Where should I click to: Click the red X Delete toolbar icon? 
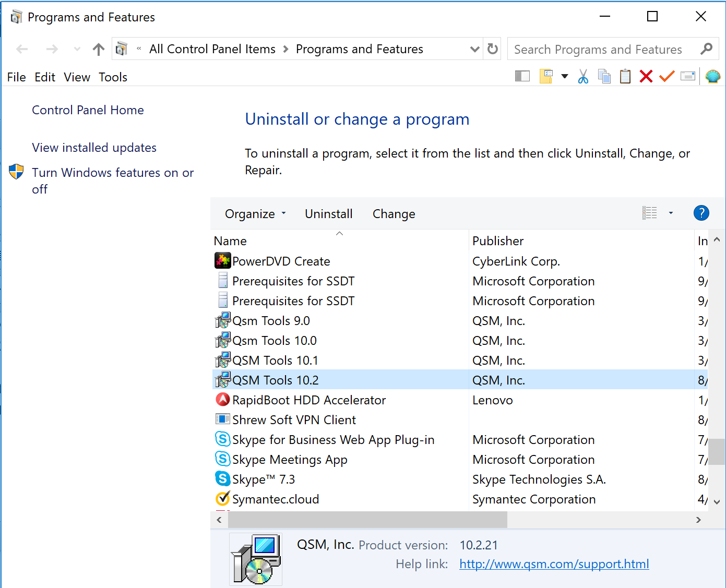(x=646, y=77)
